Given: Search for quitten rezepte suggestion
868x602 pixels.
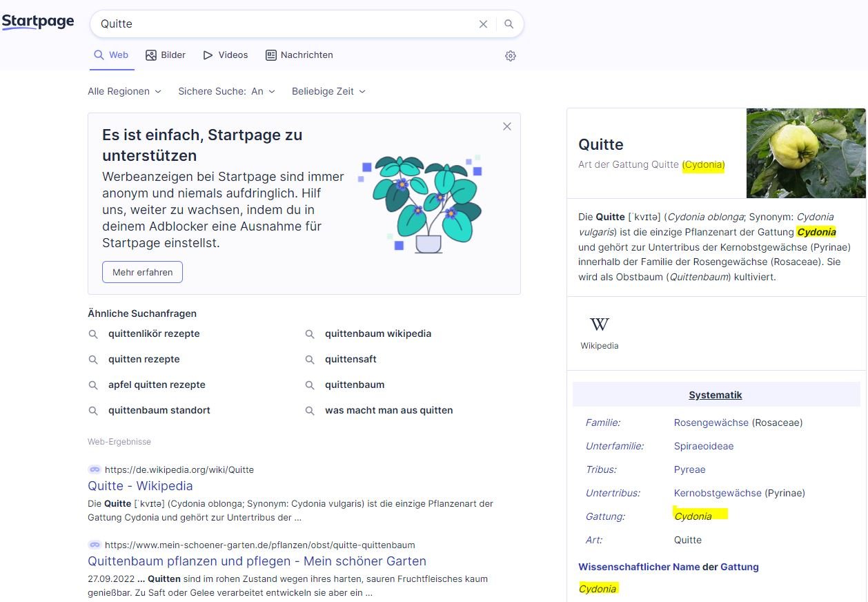Looking at the screenshot, I should [x=144, y=359].
